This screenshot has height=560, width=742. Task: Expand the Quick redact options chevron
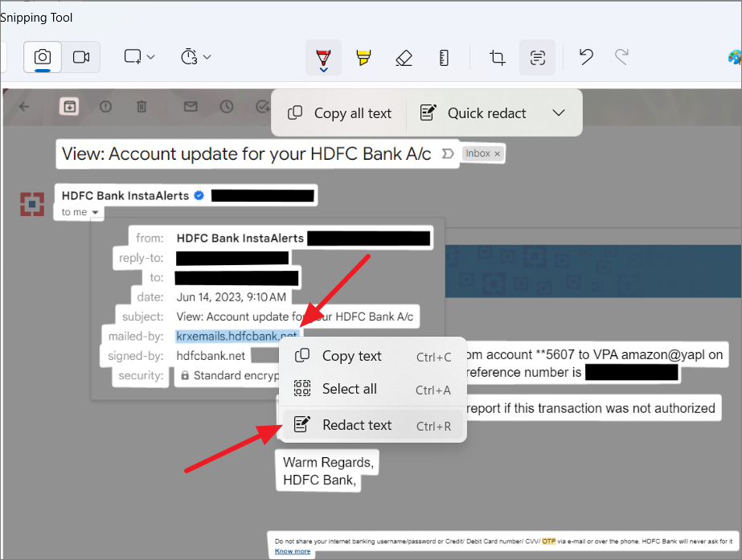[x=559, y=113]
